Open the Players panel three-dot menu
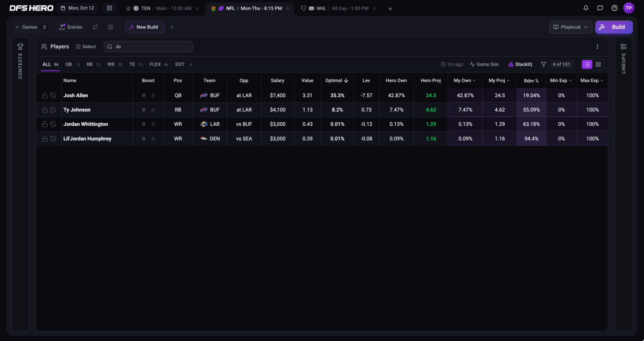The width and height of the screenshot is (644, 341). coord(597,47)
